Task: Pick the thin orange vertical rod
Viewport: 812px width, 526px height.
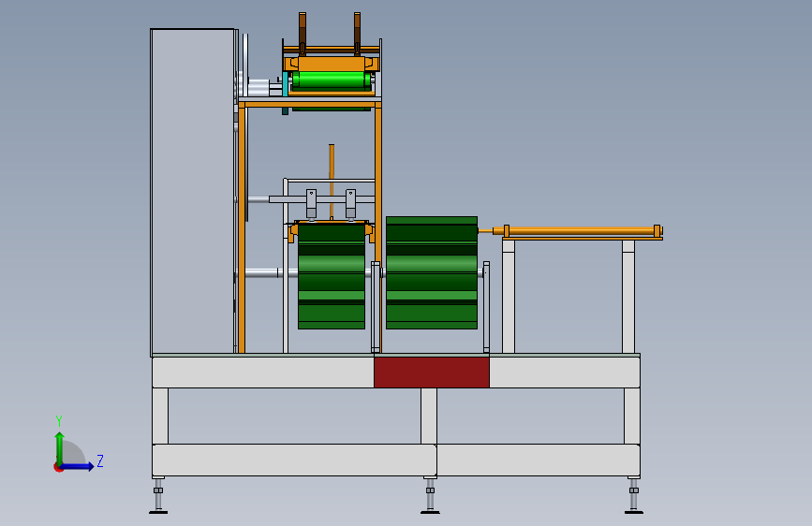Action: tap(332, 182)
